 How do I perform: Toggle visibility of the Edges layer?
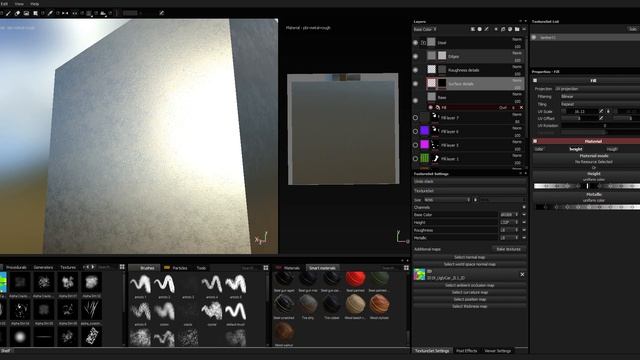[x=416, y=56]
